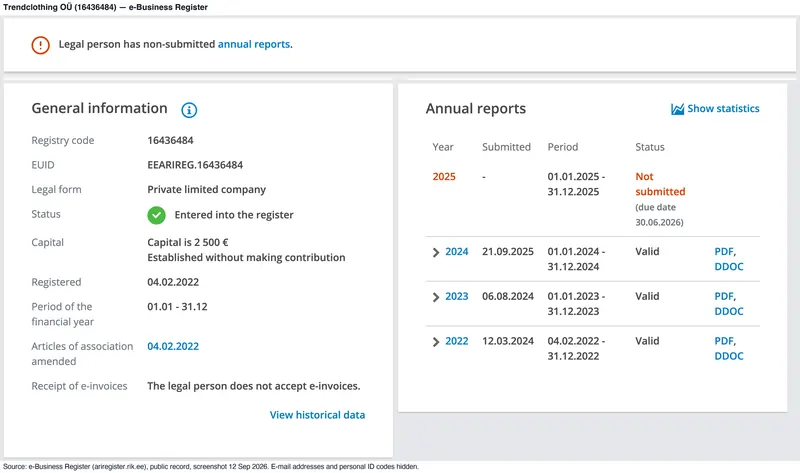
Task: Download the 2023 report PDF
Action: [x=724, y=296]
